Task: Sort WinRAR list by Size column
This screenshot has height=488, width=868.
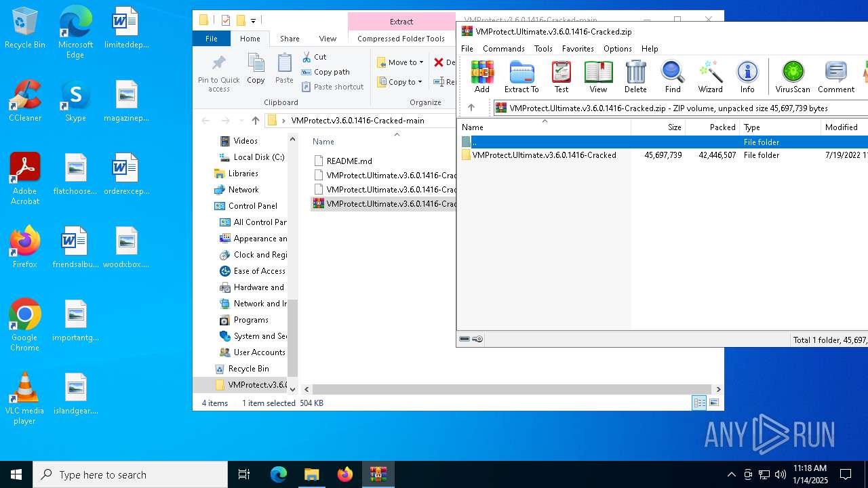Action: [658, 127]
